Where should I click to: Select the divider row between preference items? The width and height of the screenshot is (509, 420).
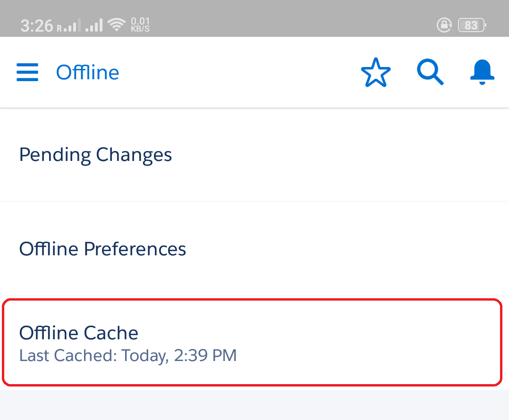point(254,201)
